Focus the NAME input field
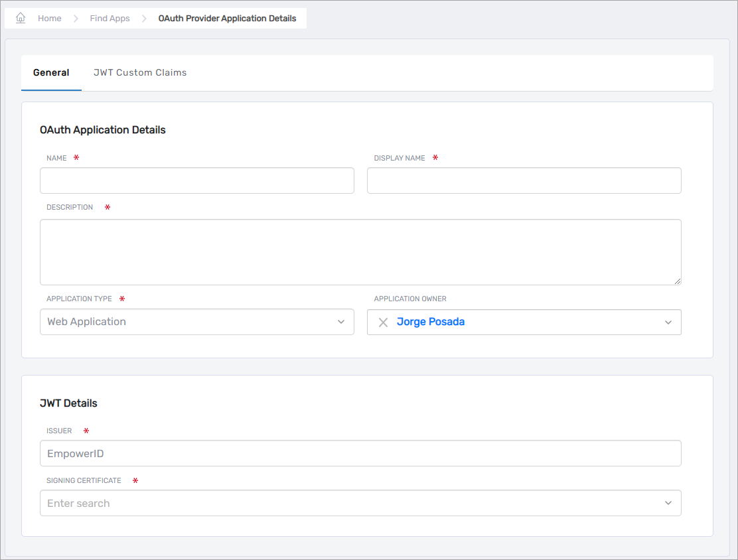Viewport: 738px width, 560px height. (x=197, y=180)
